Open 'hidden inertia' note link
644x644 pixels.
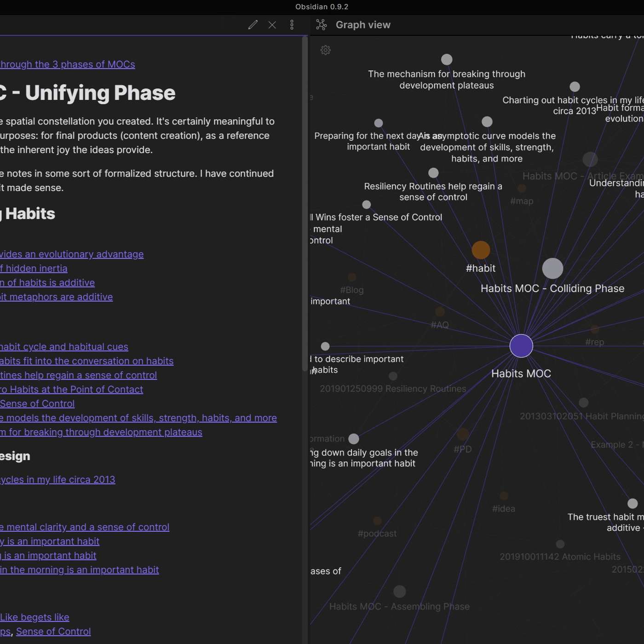34,268
